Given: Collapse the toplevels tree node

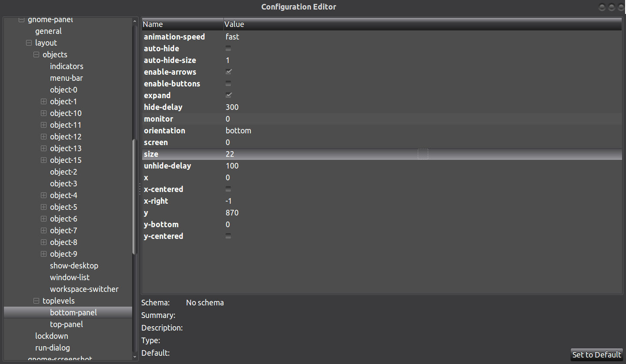Looking at the screenshot, I should [x=36, y=301].
